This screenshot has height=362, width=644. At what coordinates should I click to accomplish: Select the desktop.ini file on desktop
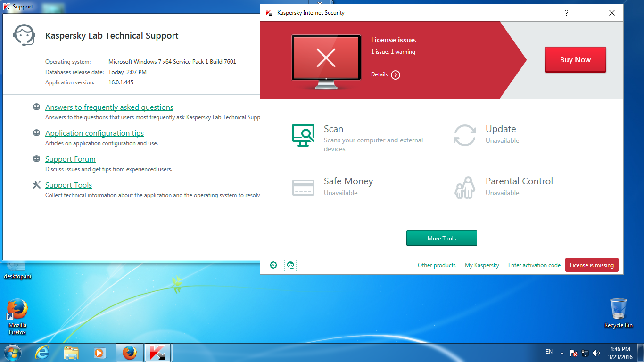(x=17, y=271)
